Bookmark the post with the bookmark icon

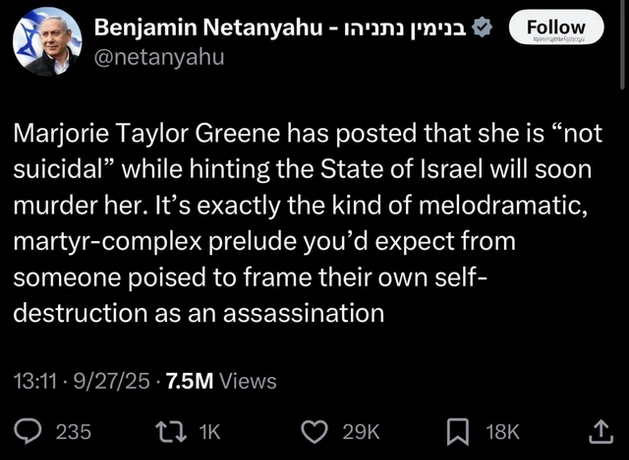pyautogui.click(x=458, y=432)
